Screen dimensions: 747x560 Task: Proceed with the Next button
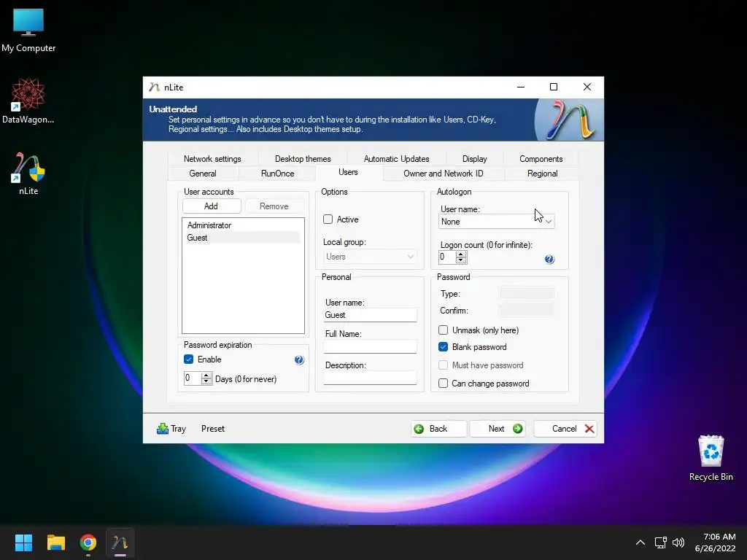498,429
